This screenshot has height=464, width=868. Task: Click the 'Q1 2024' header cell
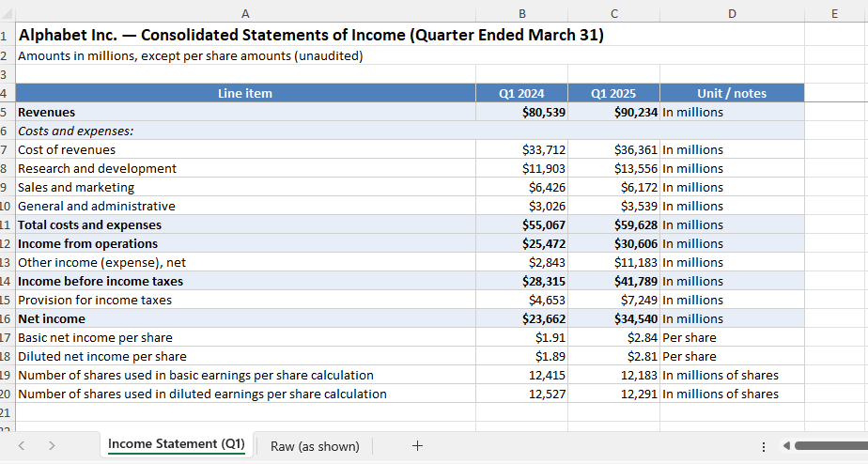[521, 93]
